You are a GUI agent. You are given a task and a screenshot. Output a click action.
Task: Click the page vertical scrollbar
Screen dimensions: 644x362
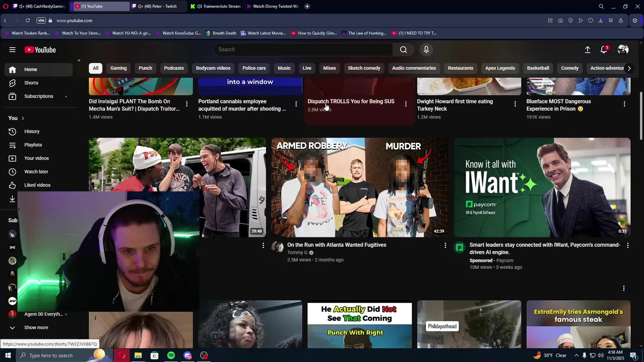(641, 116)
